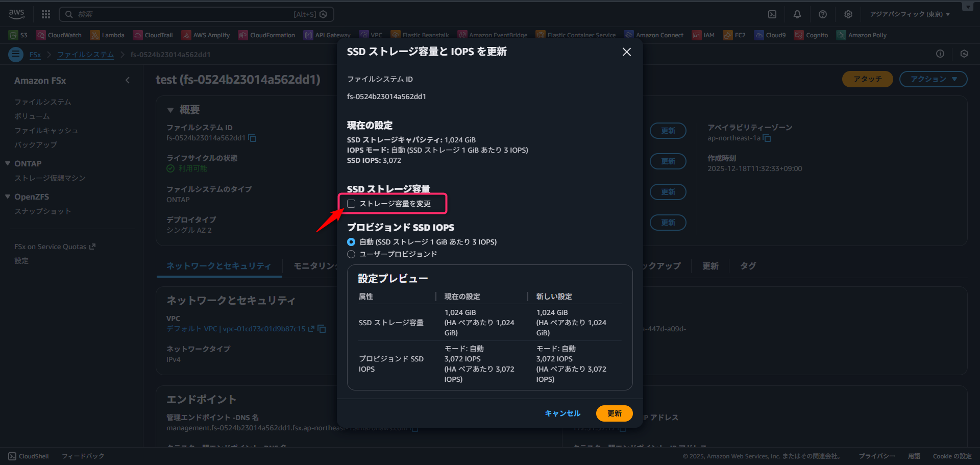The height and width of the screenshot is (465, 980).
Task: Open CloudShell in the footer
Action: (x=29, y=456)
